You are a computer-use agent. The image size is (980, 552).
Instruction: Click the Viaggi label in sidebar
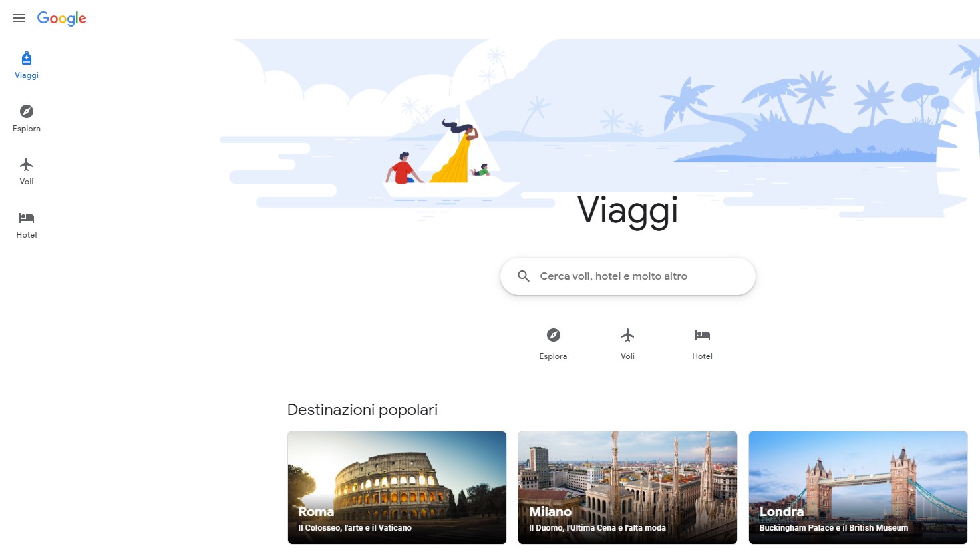27,75
